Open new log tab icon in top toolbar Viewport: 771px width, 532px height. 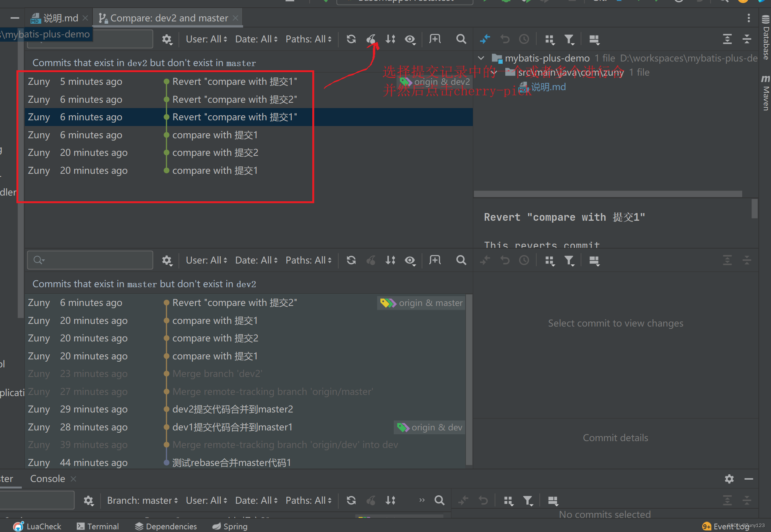[x=435, y=39]
